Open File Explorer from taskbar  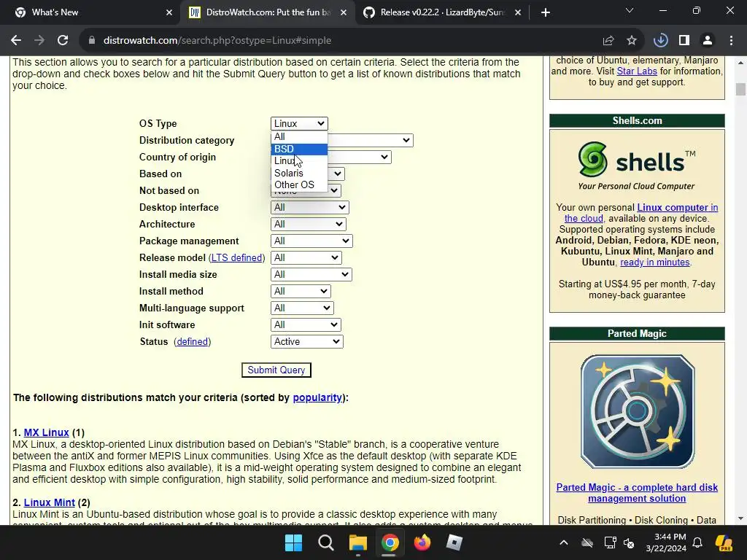[x=357, y=542]
